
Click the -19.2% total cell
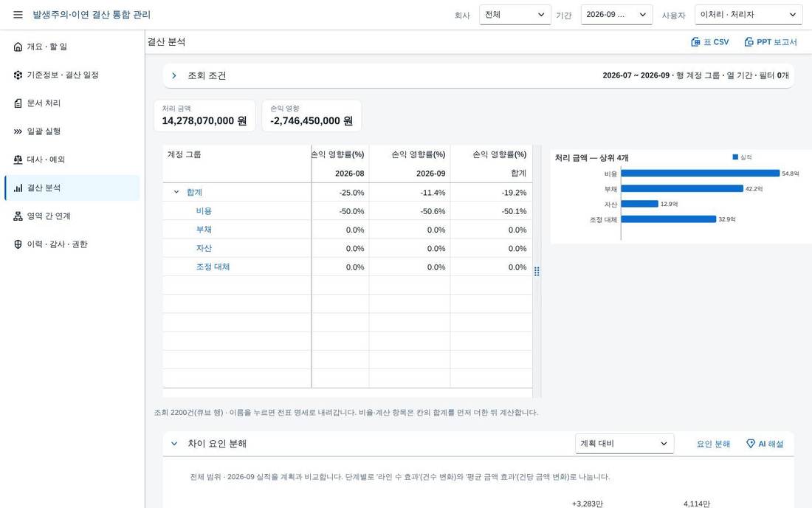tap(491, 192)
